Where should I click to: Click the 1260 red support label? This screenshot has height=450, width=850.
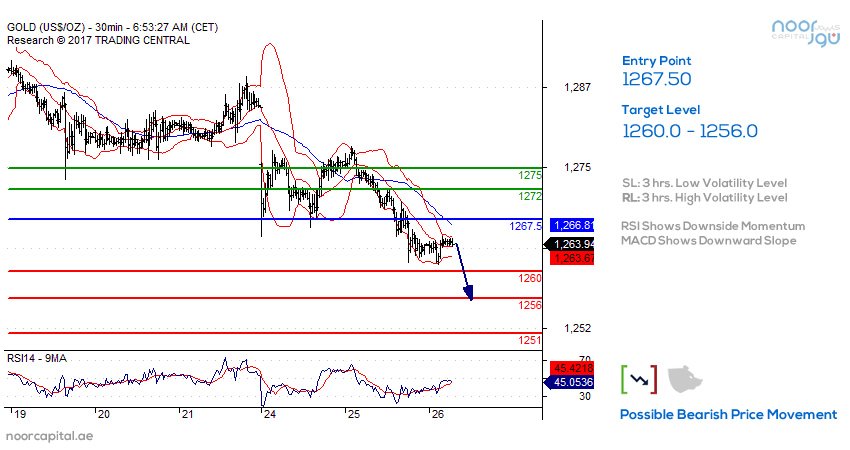click(530, 278)
